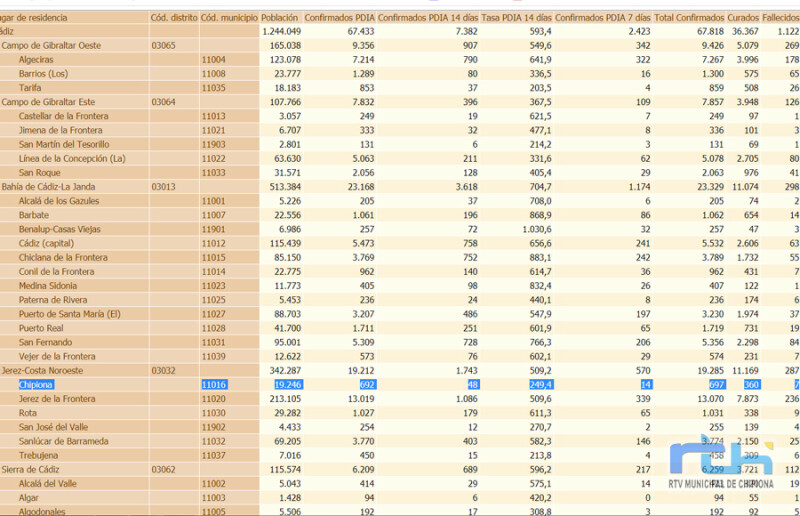
Task: Select the San Fernando row
Action: click(x=400, y=342)
